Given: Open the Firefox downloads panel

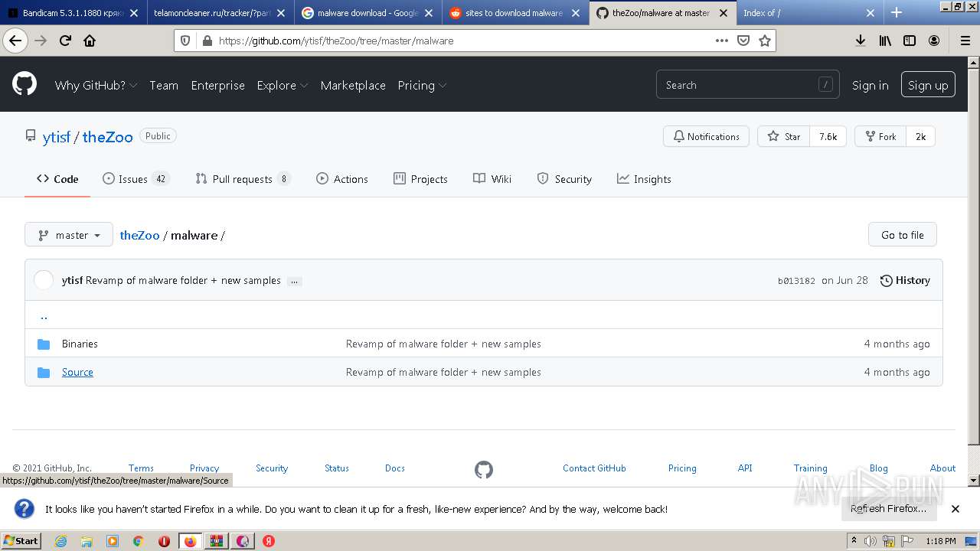Looking at the screenshot, I should [861, 41].
